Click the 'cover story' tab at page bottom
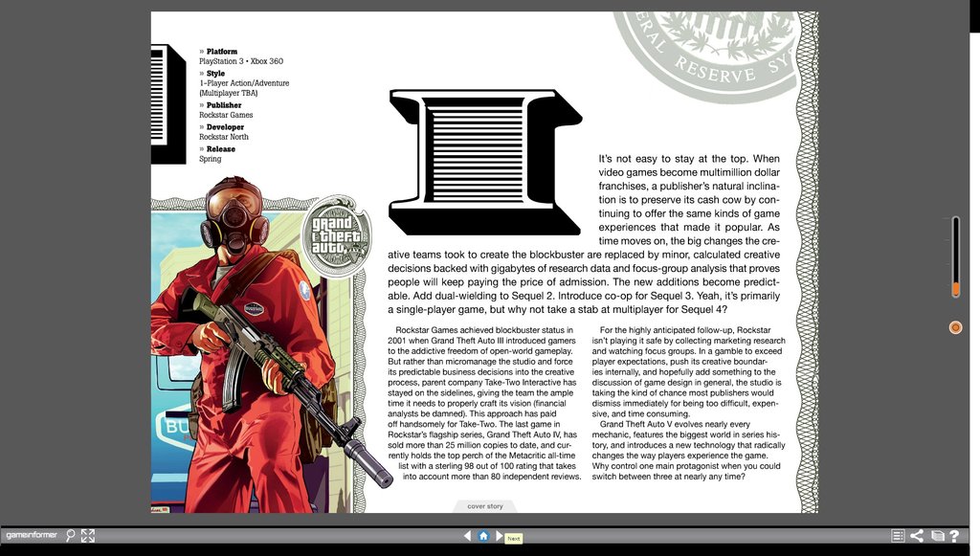The image size is (980, 556). coord(484,506)
